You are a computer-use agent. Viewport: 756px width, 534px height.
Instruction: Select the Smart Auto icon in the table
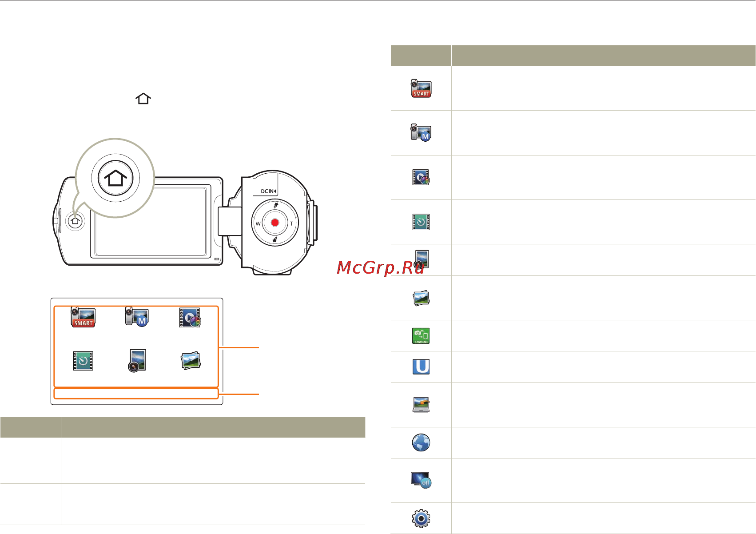tap(421, 88)
